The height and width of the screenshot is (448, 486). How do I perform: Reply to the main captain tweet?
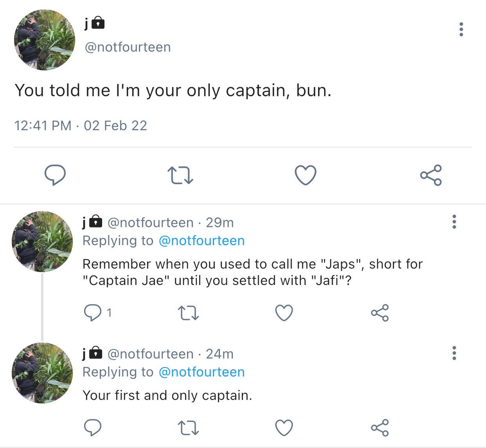55,175
